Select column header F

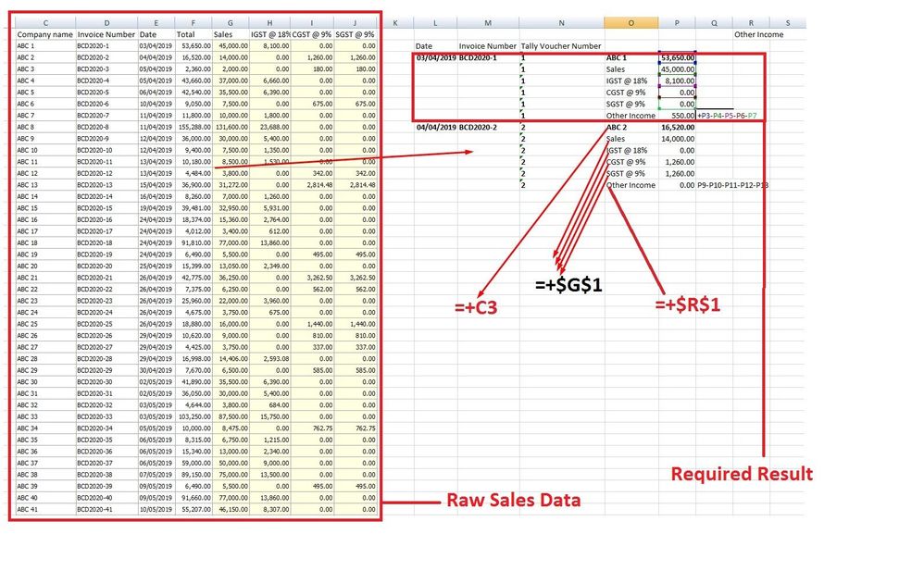pyautogui.click(x=194, y=23)
